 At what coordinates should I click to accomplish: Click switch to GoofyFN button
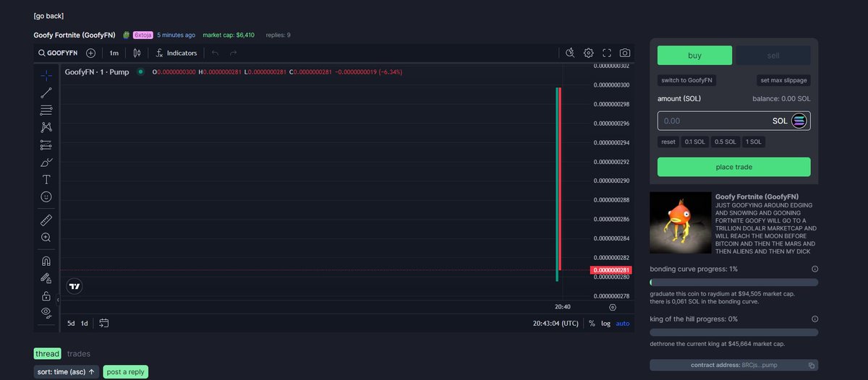click(686, 80)
